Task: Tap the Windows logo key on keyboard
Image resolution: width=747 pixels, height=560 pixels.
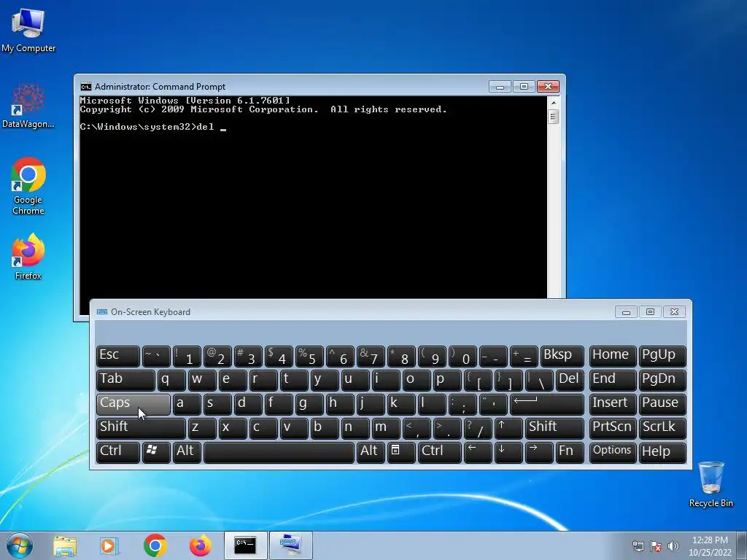Action: pyautogui.click(x=156, y=452)
